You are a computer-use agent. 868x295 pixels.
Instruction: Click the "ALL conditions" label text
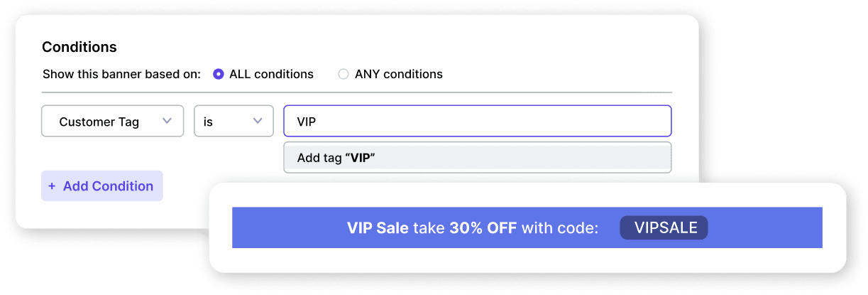pyautogui.click(x=271, y=74)
